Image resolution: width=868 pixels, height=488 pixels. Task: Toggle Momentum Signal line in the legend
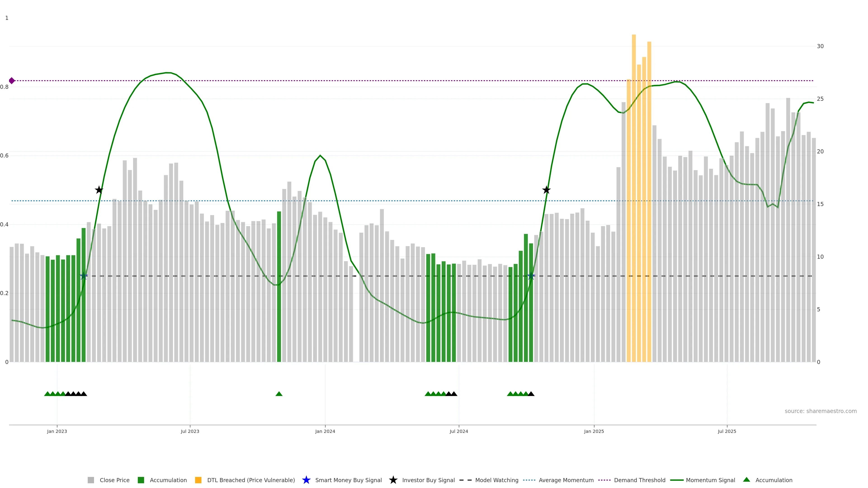(x=710, y=480)
